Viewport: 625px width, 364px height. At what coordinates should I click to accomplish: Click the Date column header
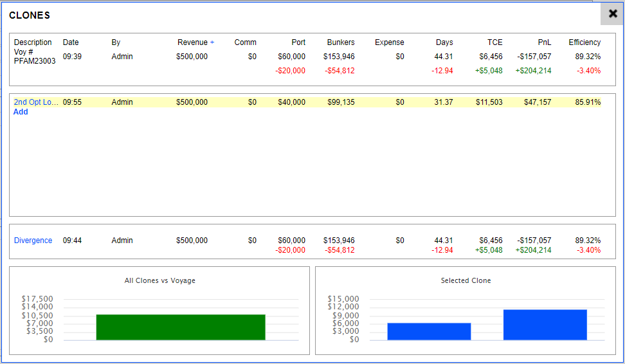(71, 42)
